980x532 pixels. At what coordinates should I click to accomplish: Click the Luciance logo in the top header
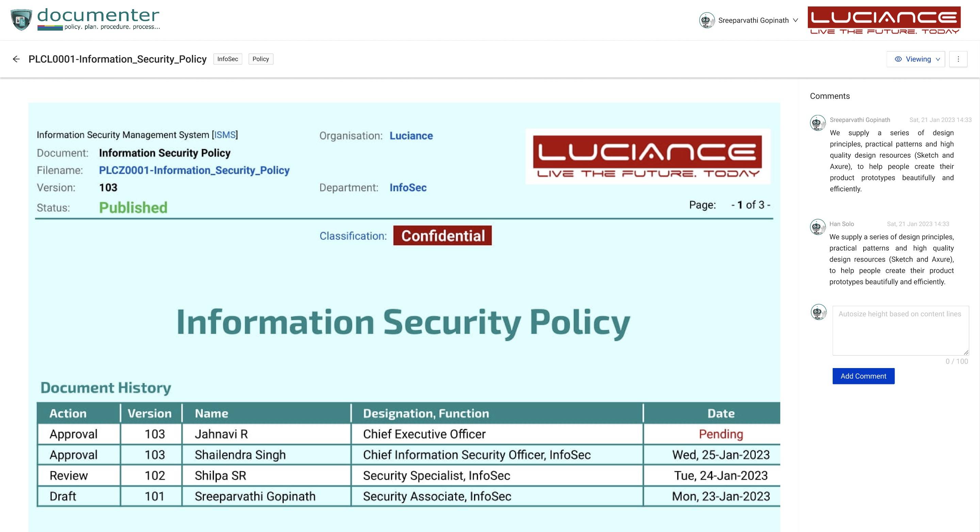tap(884, 20)
